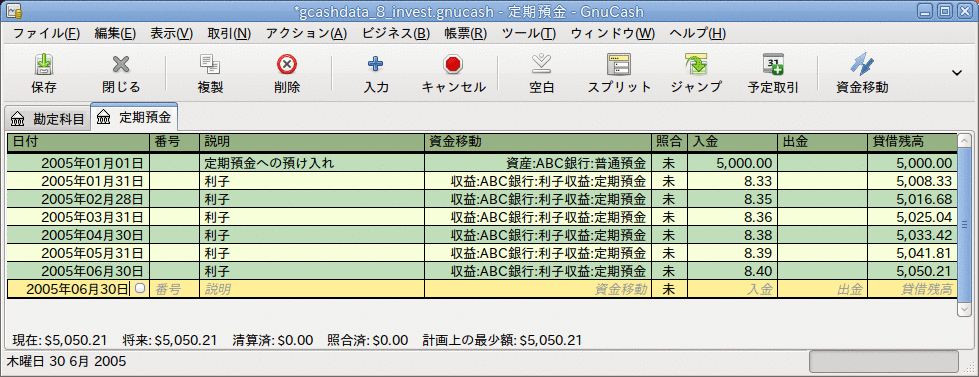Click 計画上の最少額: $5,050.21 in the summary bar
Image resolution: width=979 pixels, height=377 pixels.
(x=503, y=340)
